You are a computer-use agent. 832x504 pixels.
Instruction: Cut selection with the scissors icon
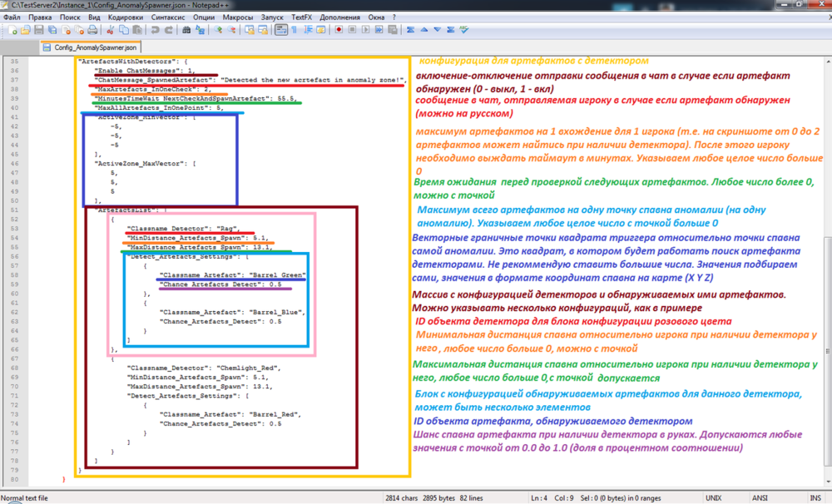(111, 30)
